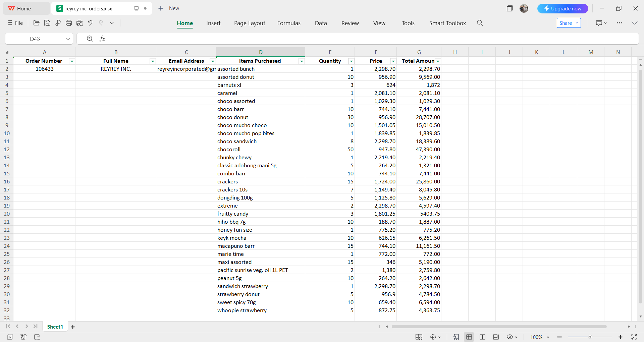Open the Quantity column filter dropdown
The height and width of the screenshot is (342, 644).
[351, 61]
